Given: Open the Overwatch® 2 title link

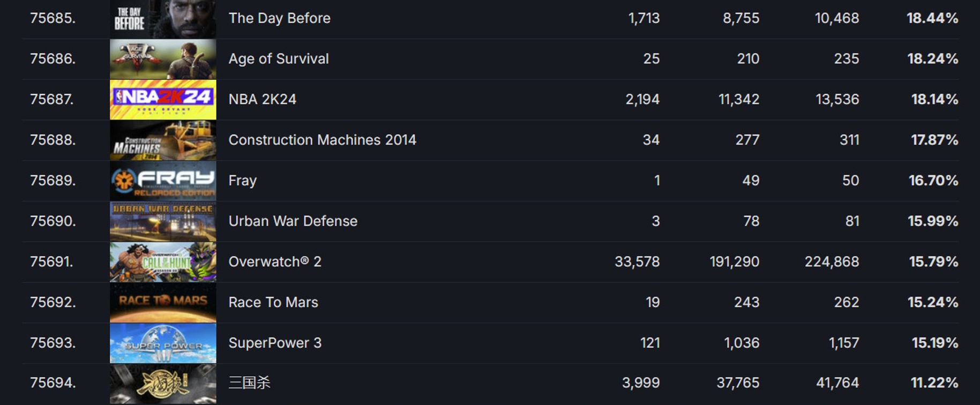Looking at the screenshot, I should [x=275, y=262].
